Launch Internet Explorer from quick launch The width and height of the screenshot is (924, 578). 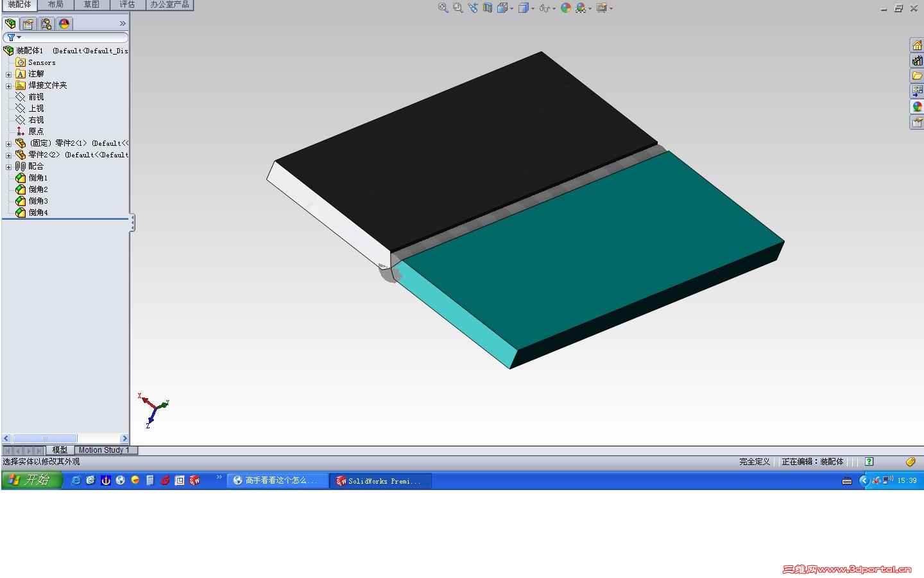[76, 480]
